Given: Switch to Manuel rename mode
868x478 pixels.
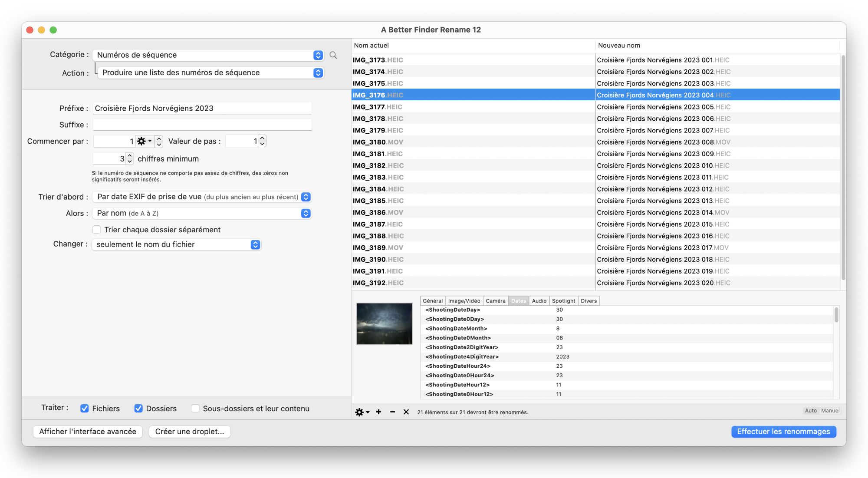Looking at the screenshot, I should click(x=830, y=411).
